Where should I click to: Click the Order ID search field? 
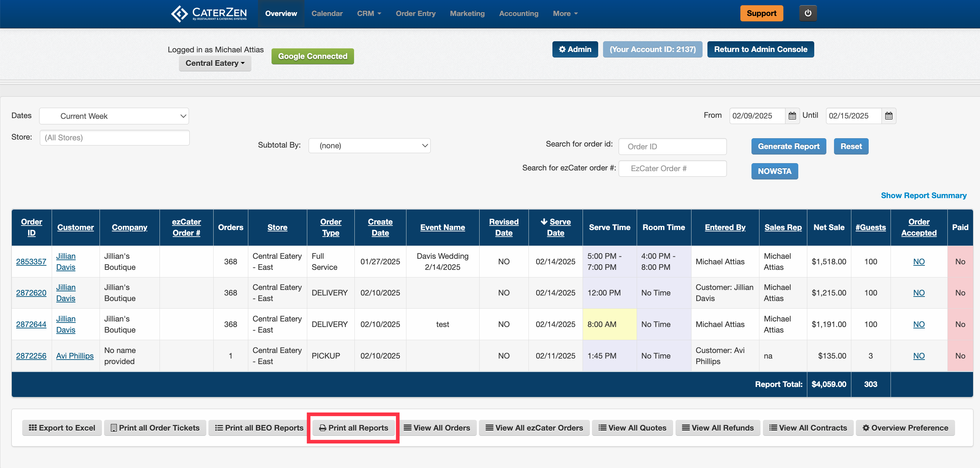tap(672, 147)
